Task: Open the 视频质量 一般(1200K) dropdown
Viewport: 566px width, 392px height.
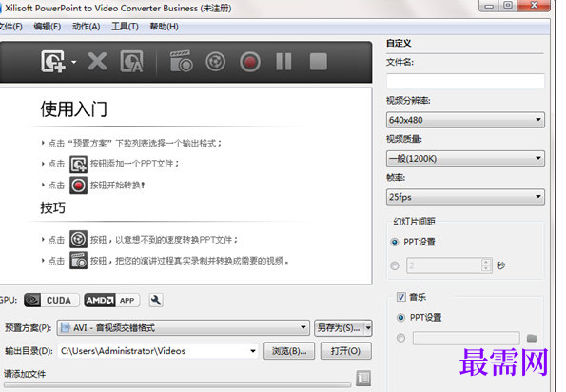Action: coord(465,158)
